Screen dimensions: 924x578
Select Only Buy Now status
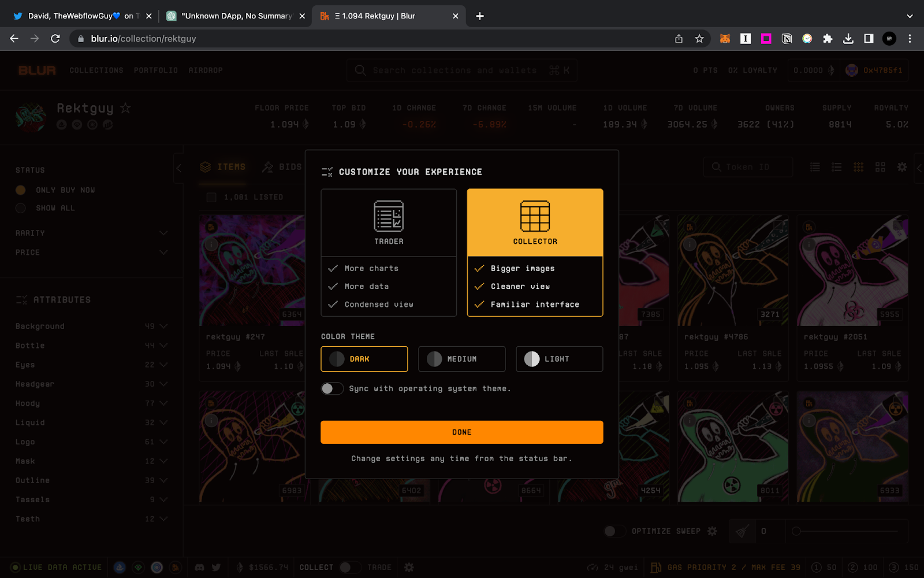(x=21, y=190)
